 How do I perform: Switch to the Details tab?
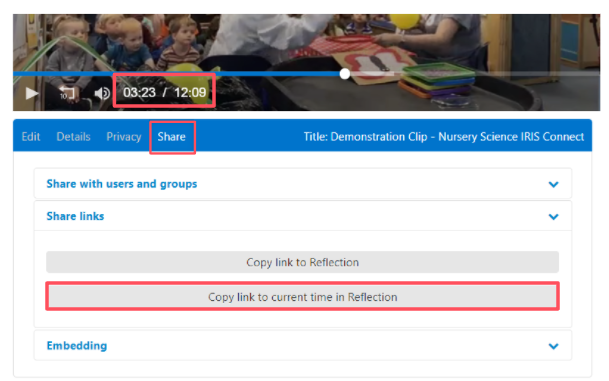click(x=73, y=137)
